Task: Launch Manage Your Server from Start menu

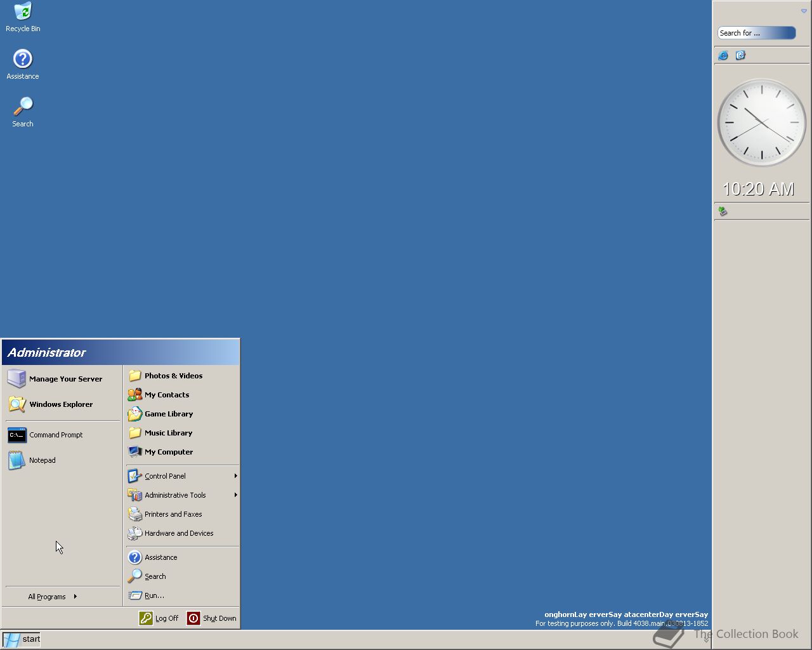Action: pos(61,379)
